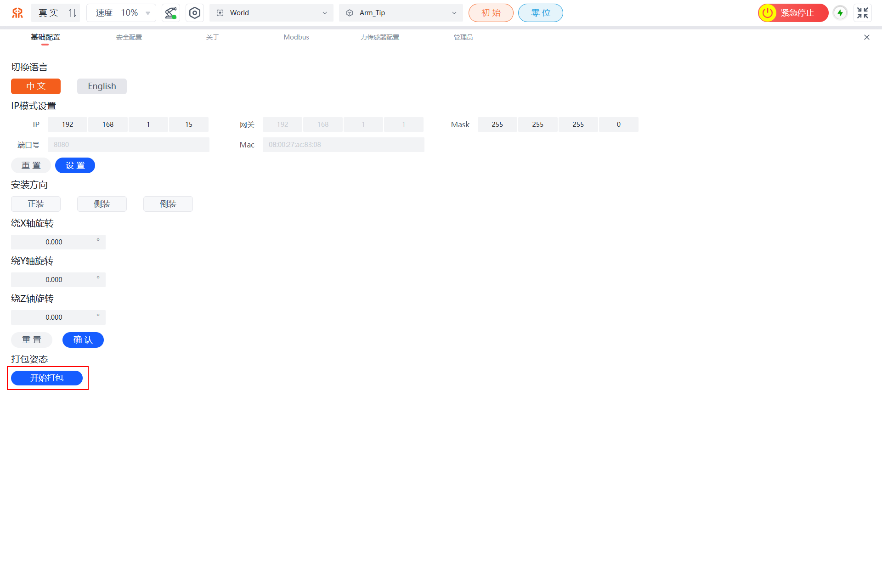
Task: Switch to the 基础配置 tab
Action: coord(45,37)
